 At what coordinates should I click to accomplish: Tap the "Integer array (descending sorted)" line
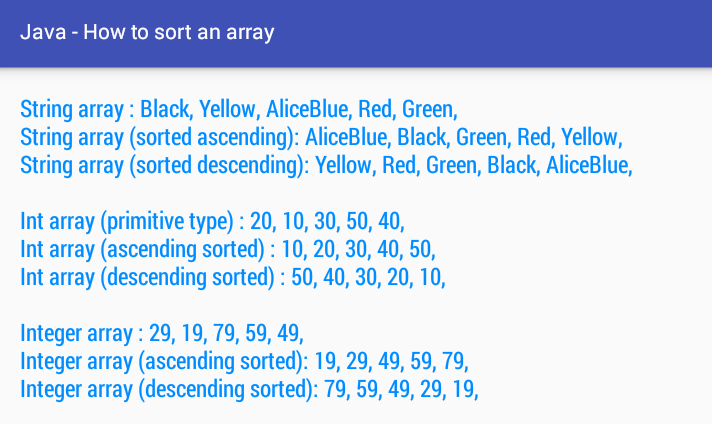coord(249,389)
